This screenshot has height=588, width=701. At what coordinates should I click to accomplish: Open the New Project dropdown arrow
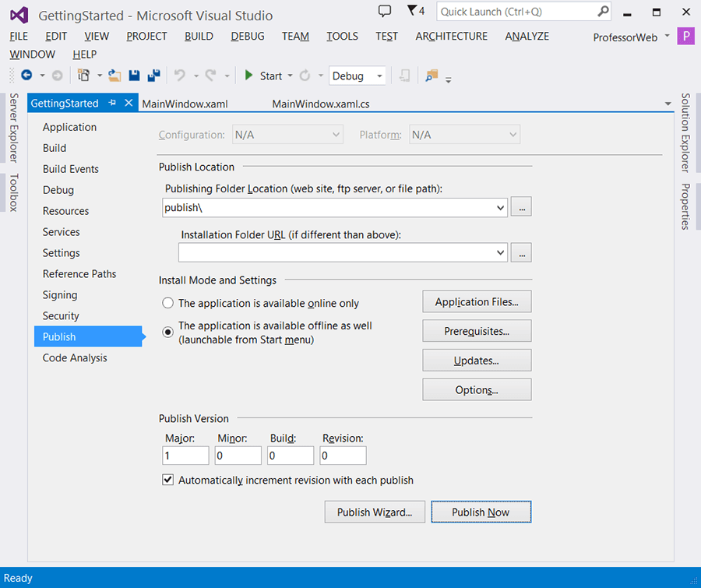point(99,76)
